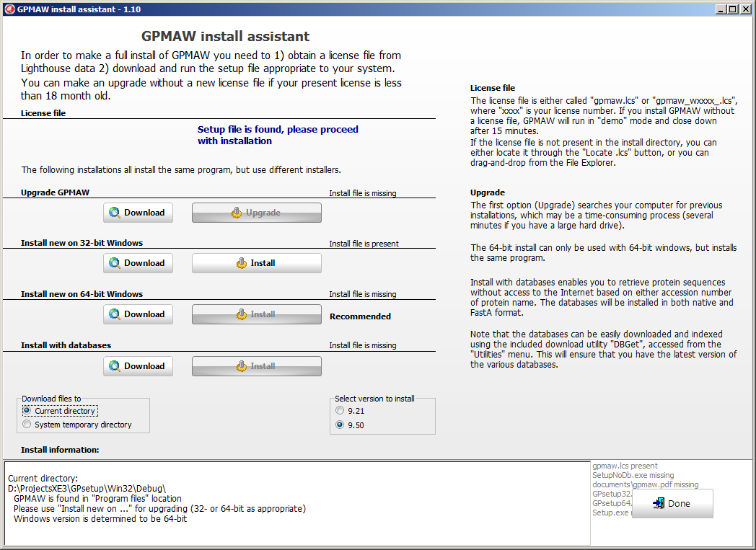
Task: Click the 'Download files to' group label
Action: tap(51, 399)
